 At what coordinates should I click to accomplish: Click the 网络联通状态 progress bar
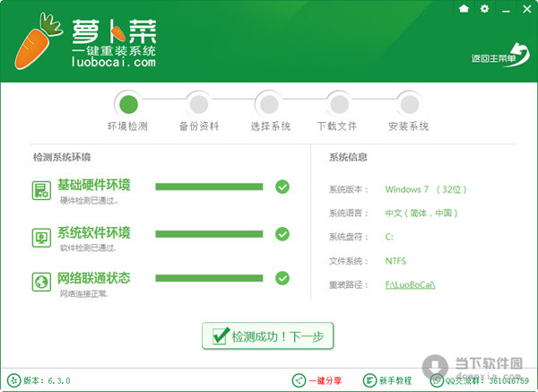click(x=209, y=278)
